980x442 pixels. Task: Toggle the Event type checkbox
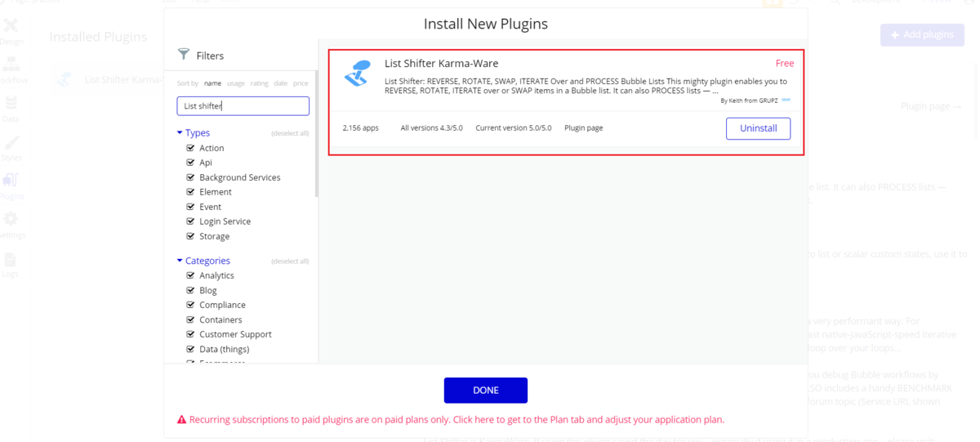(191, 207)
